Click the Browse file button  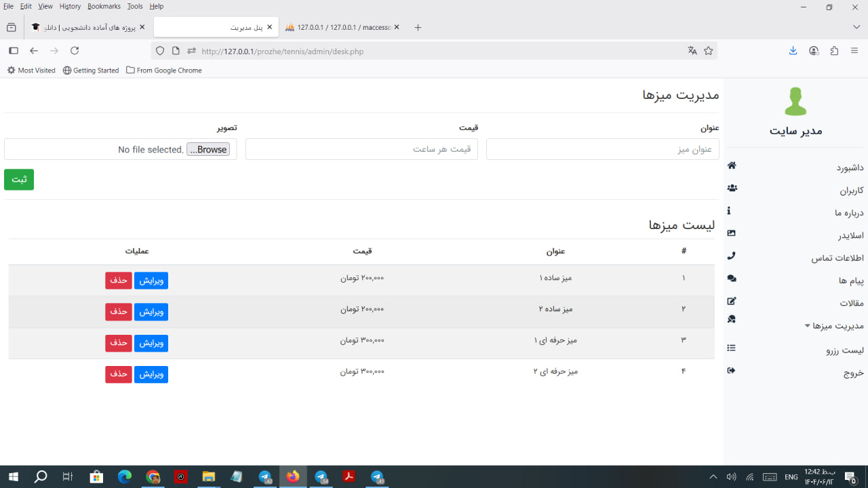pos(208,149)
